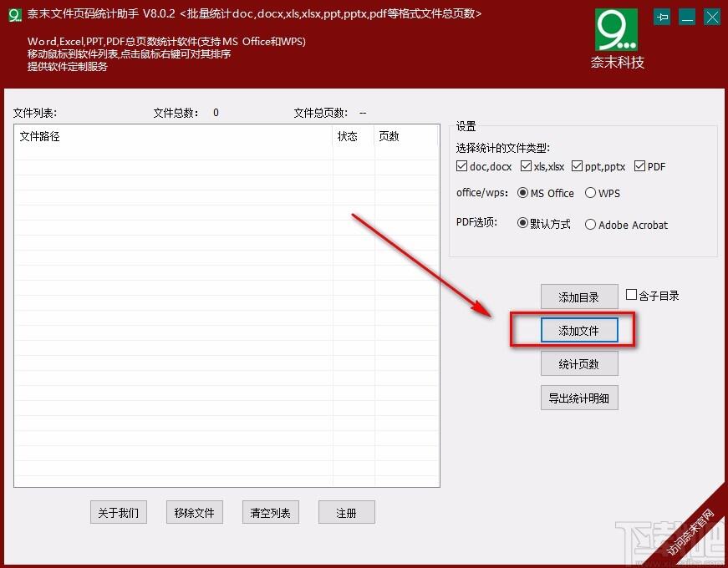
Task: Click the 文件列表 label
Action: click(x=35, y=113)
